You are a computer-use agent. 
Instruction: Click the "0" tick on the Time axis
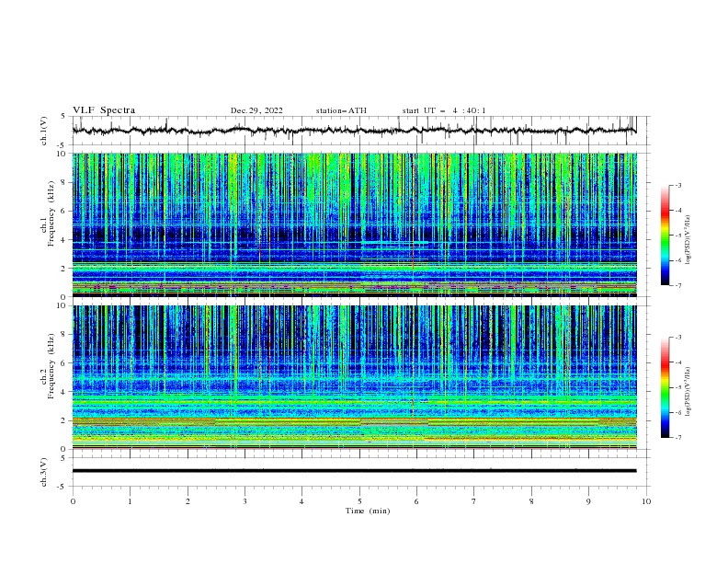click(73, 501)
